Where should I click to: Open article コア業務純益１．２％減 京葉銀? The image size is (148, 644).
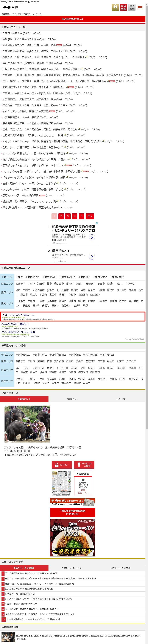21,117
